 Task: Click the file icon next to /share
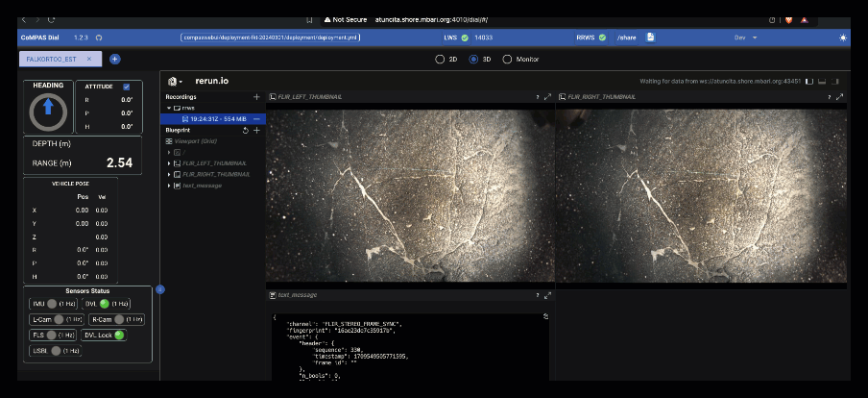point(650,37)
